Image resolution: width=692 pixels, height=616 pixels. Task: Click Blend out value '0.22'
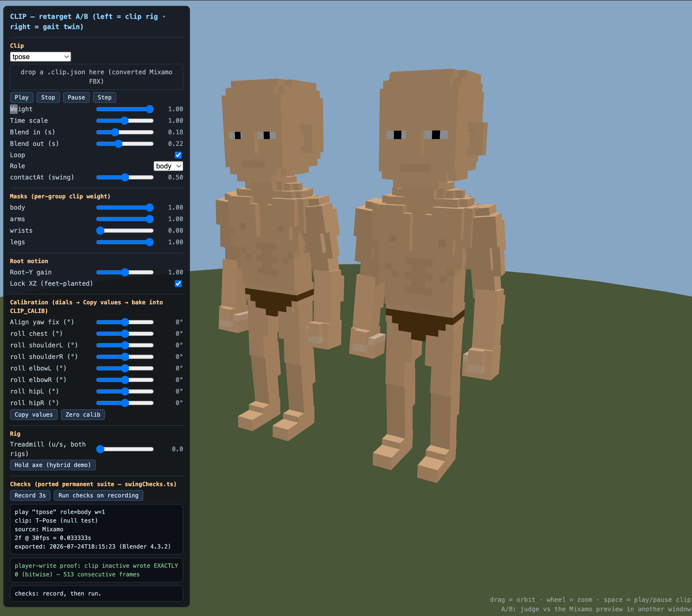(x=175, y=144)
